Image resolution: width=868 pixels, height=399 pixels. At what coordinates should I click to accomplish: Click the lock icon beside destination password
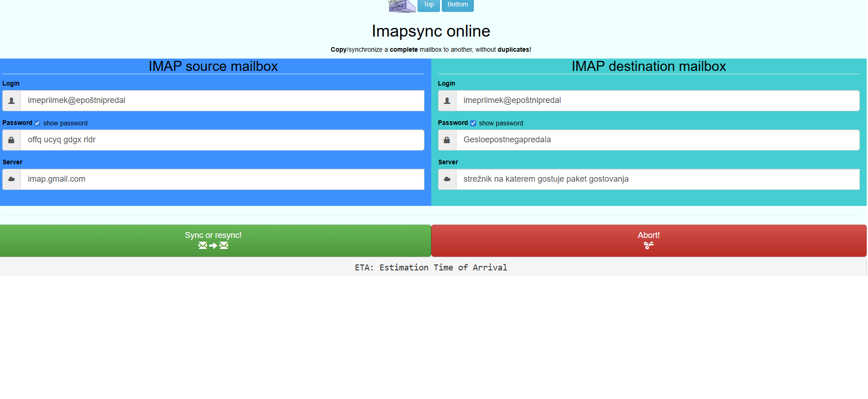click(x=447, y=140)
